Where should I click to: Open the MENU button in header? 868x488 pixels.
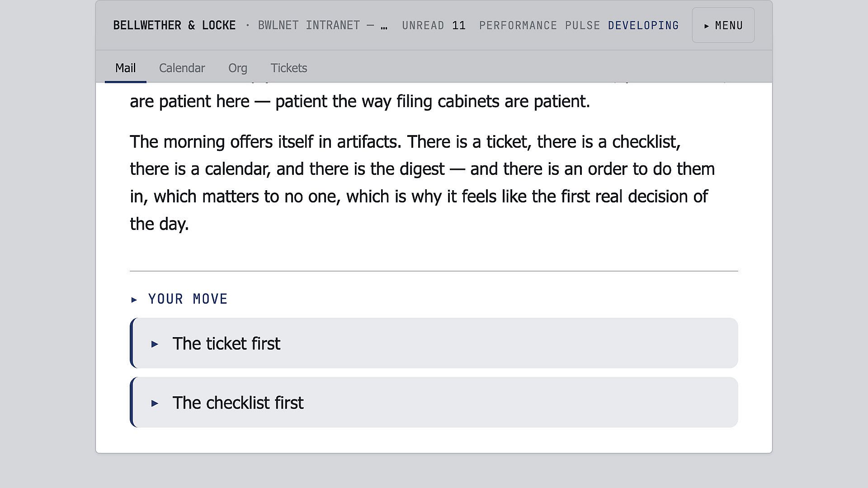pyautogui.click(x=723, y=25)
